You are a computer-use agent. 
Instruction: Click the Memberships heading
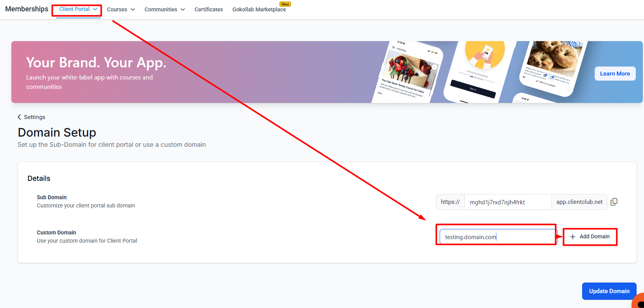(27, 9)
